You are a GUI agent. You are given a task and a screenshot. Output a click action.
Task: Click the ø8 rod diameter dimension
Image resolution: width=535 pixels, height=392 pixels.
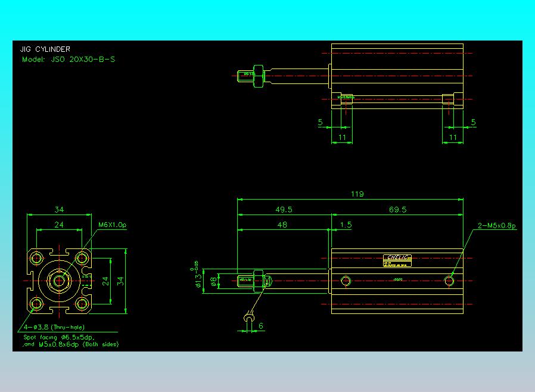coord(214,281)
